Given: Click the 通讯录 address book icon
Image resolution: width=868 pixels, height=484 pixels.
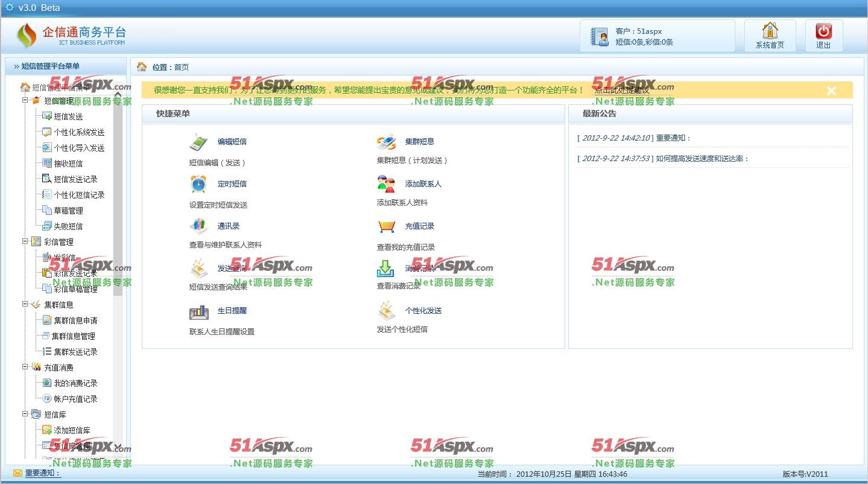Looking at the screenshot, I should click(198, 226).
